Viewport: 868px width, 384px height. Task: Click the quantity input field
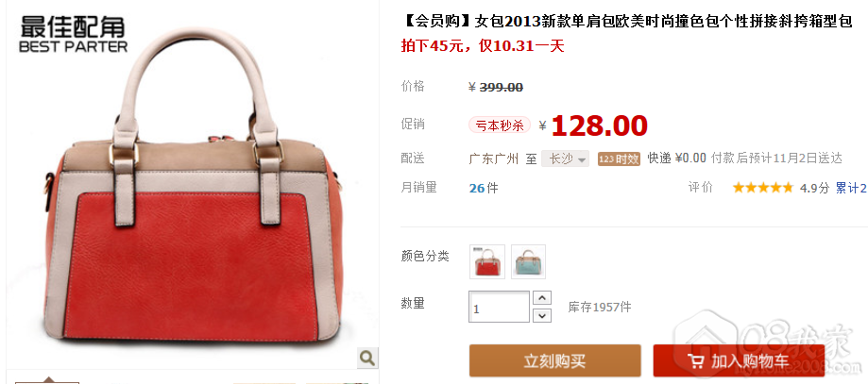pos(500,307)
